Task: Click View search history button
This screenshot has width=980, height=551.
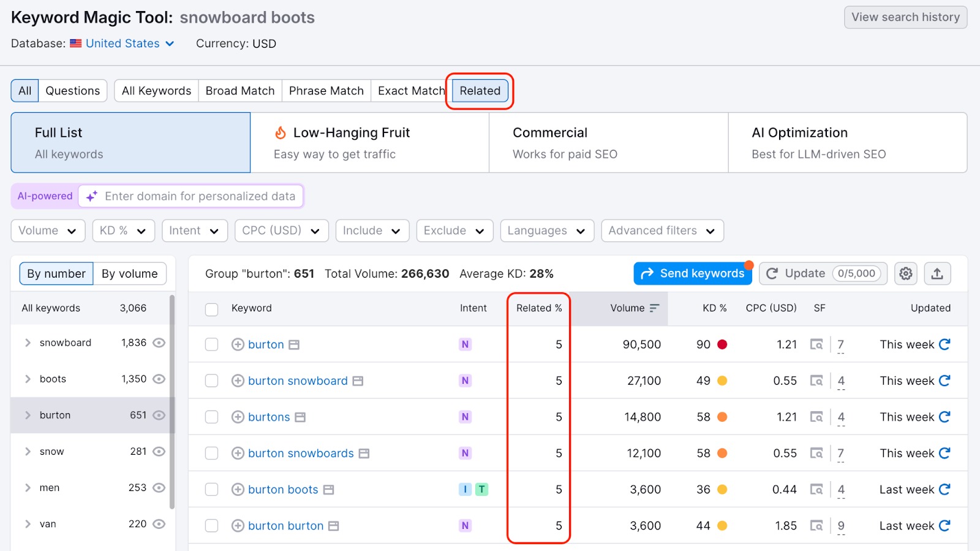Action: tap(905, 17)
